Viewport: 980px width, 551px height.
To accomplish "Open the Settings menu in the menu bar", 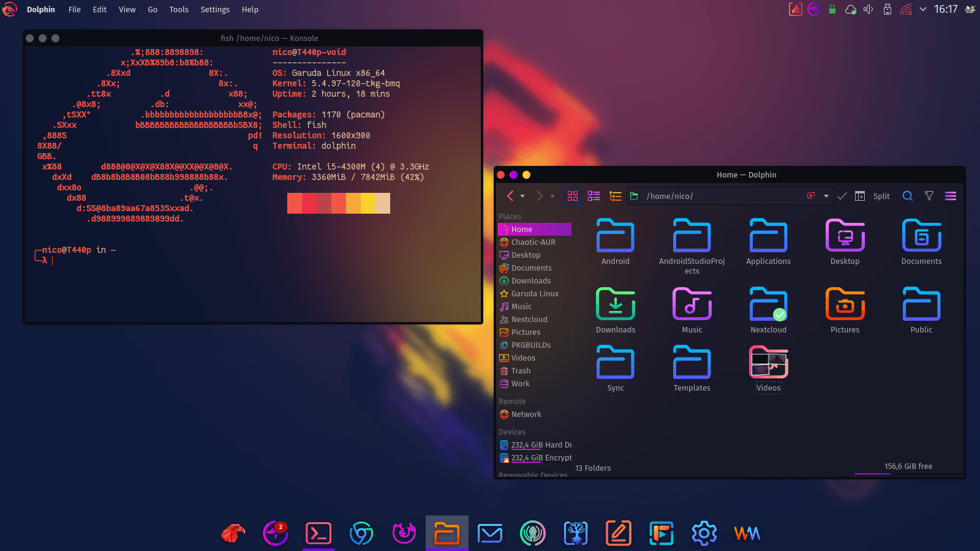I will [215, 9].
